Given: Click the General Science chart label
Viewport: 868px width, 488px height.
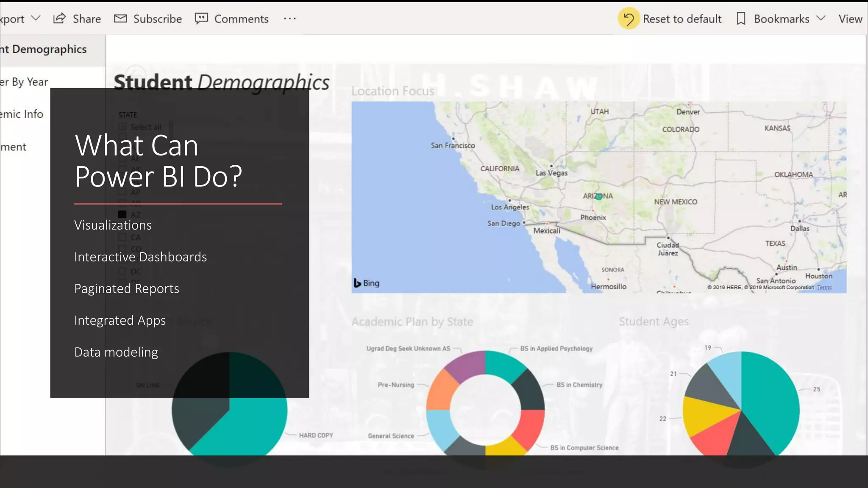Looking at the screenshot, I should coord(391,436).
